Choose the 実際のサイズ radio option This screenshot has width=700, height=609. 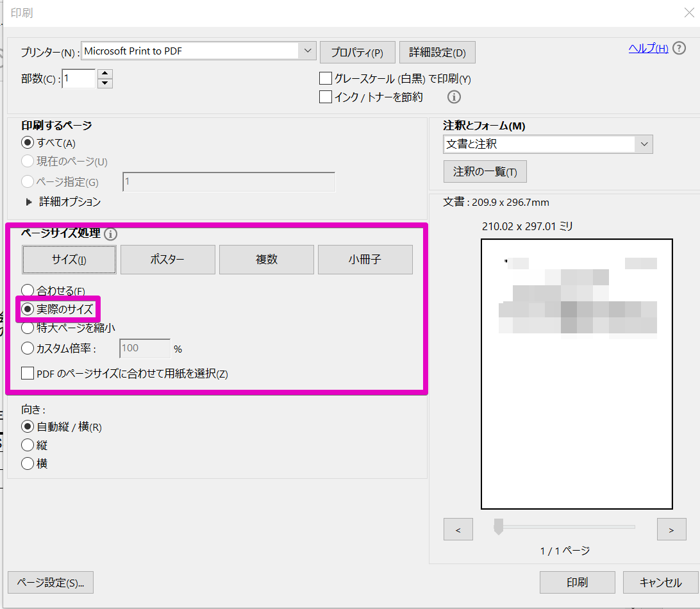pyautogui.click(x=28, y=309)
